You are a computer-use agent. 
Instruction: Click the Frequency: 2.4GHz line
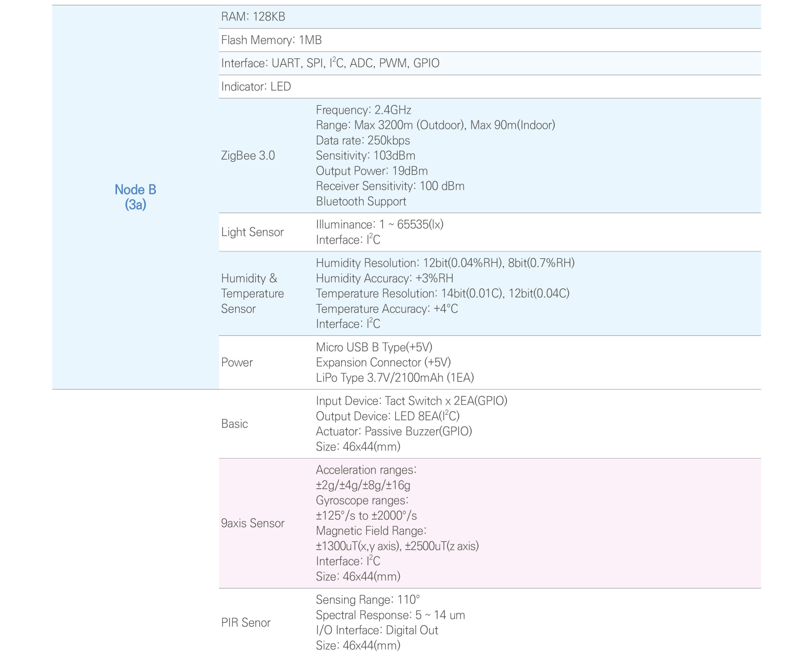[x=363, y=110]
